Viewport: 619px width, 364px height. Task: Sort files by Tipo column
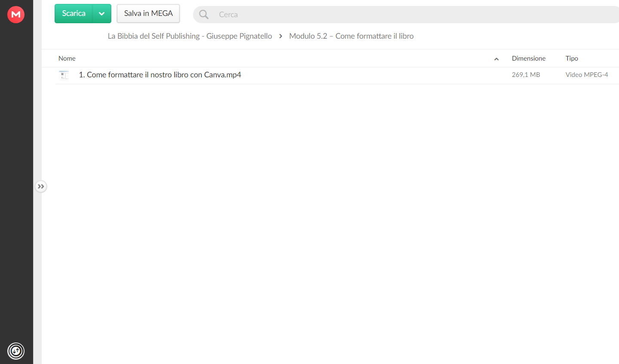click(572, 58)
